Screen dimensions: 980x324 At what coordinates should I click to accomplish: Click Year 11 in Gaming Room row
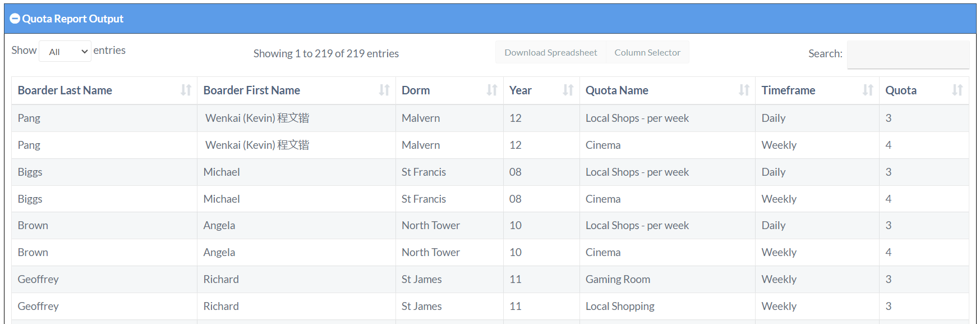click(516, 279)
